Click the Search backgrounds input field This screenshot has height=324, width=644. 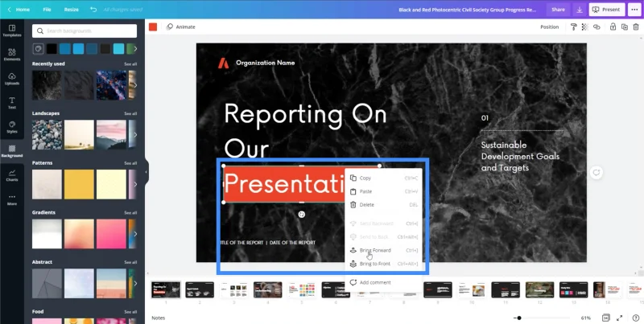[85, 31]
